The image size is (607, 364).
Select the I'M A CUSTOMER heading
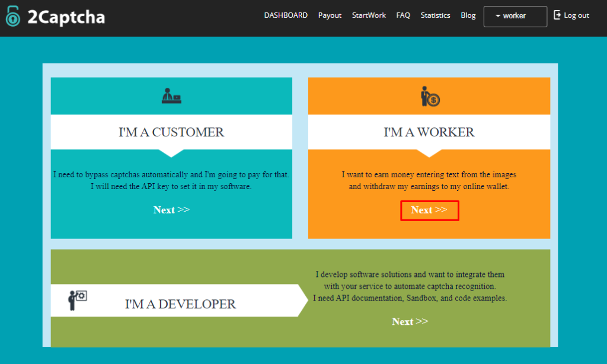tap(171, 132)
